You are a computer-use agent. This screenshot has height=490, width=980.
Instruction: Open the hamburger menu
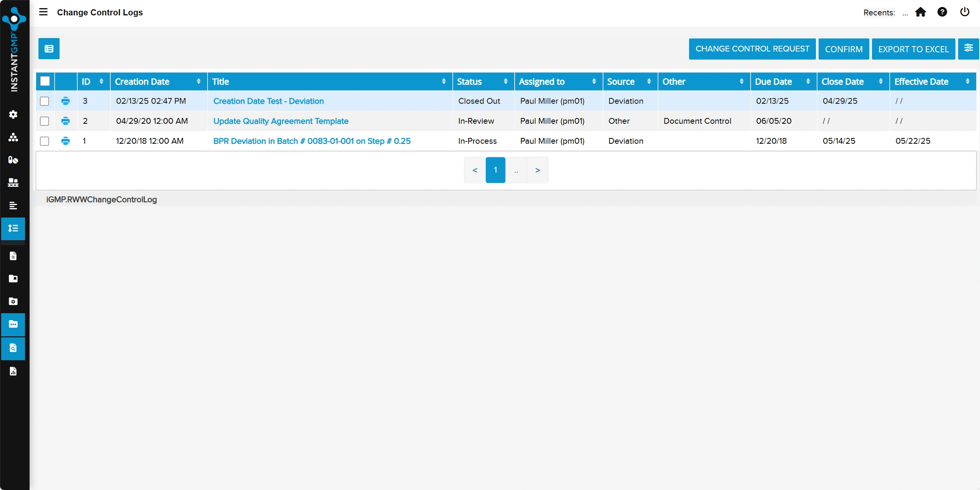43,12
